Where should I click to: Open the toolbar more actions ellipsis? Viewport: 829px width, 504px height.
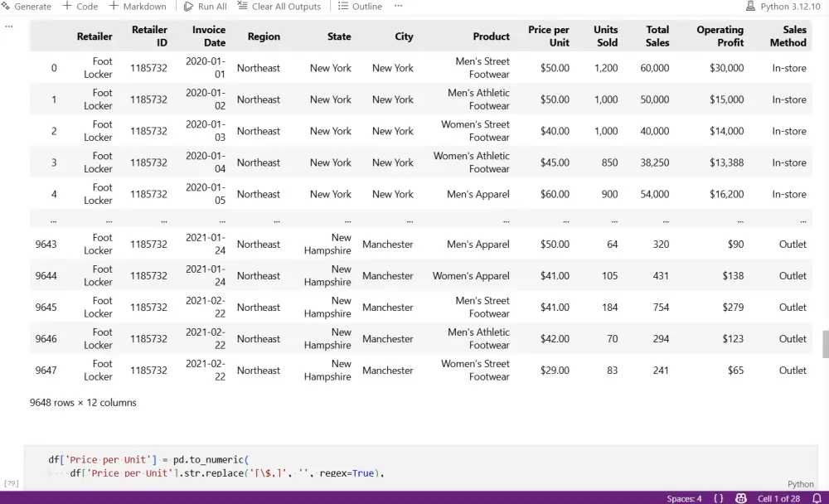[x=398, y=6]
